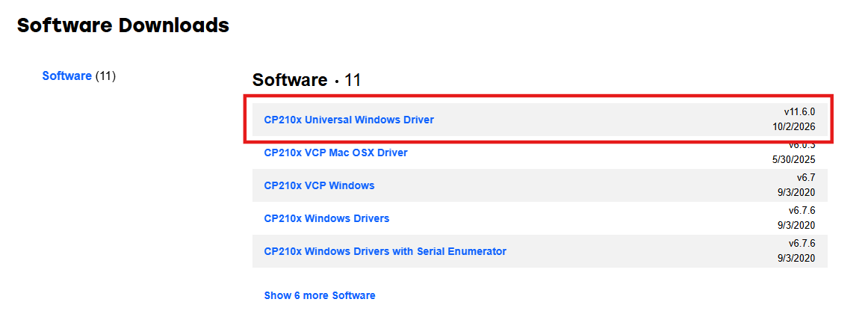Image resolution: width=868 pixels, height=314 pixels.
Task: Expand Show 6 more Software
Action: (x=320, y=295)
